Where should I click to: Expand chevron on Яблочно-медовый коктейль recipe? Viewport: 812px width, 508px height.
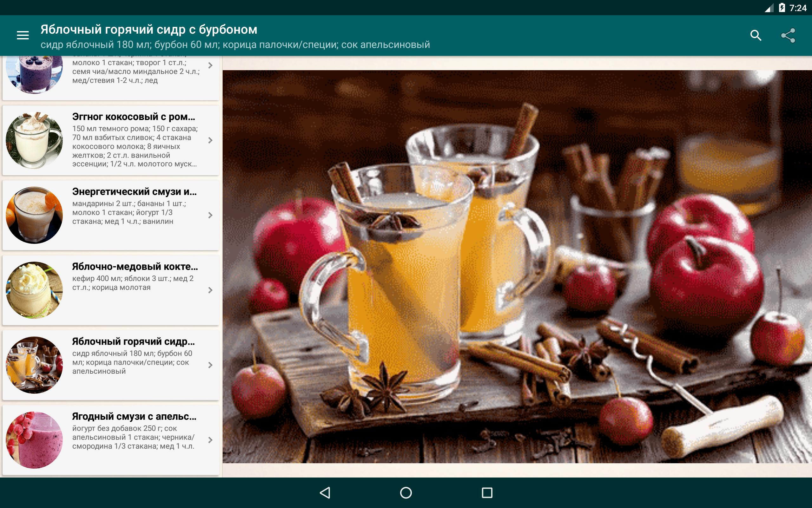(x=210, y=290)
